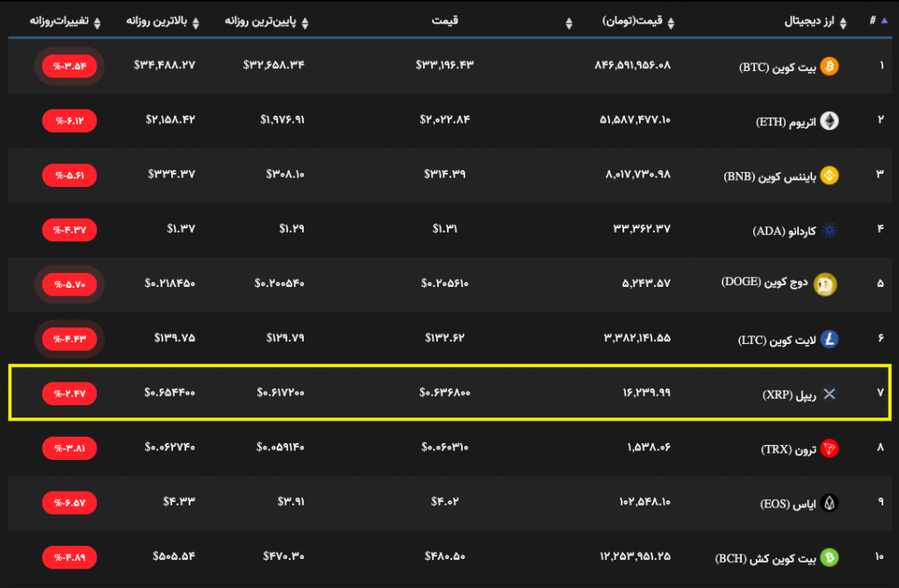
Task: Click the Dogecoin (DOGE) icon
Action: (x=825, y=284)
